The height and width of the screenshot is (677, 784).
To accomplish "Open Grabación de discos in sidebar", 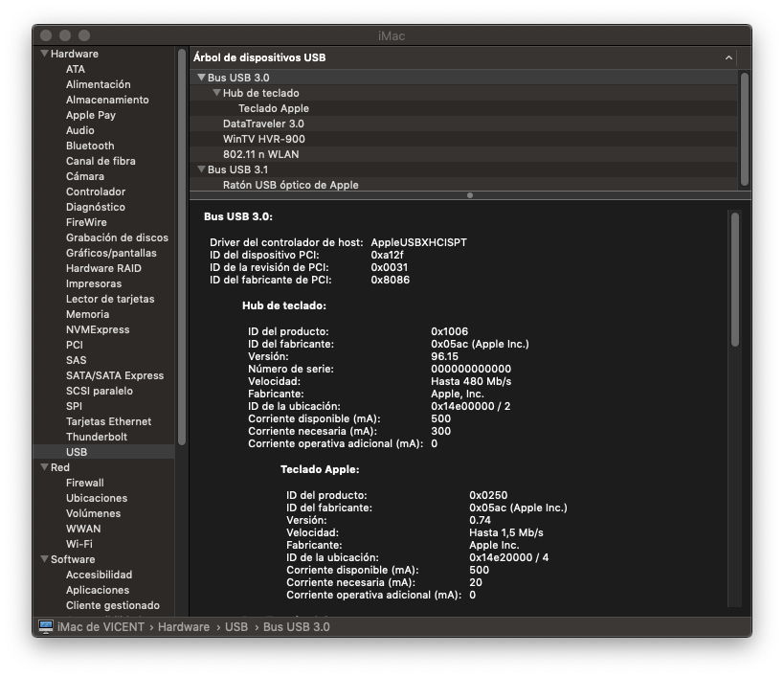I will (117, 237).
